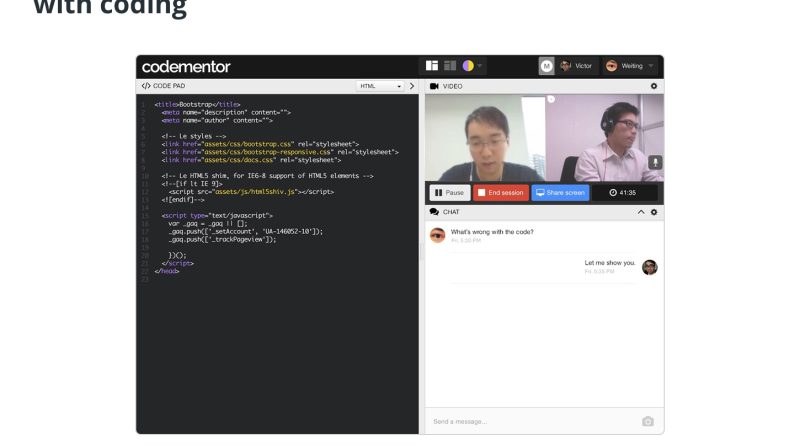Open the chat settings gear
The width and height of the screenshot is (800, 445).
[x=654, y=212]
